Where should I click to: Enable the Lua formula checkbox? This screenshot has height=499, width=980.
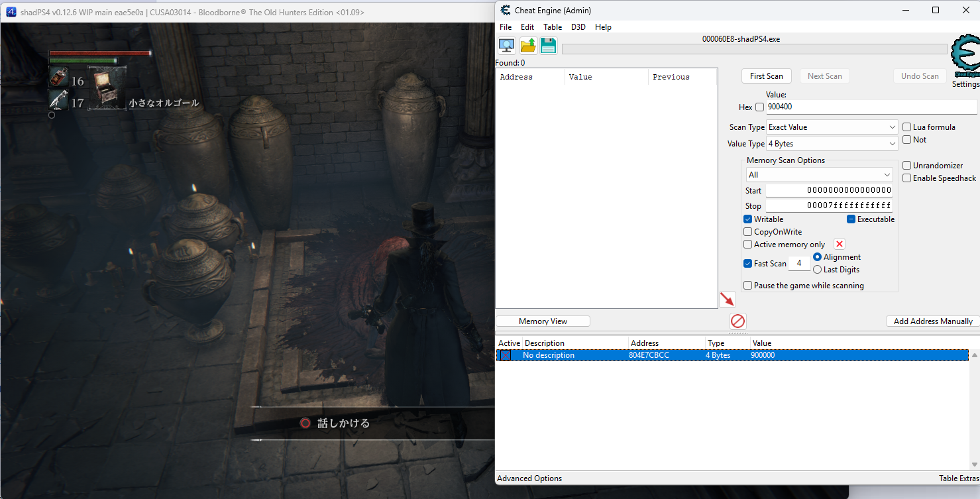coord(906,127)
